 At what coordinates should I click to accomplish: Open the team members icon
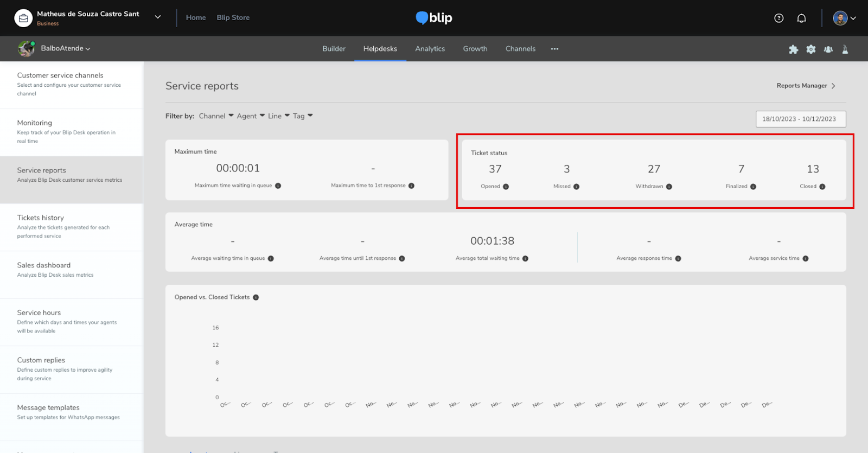click(x=828, y=49)
